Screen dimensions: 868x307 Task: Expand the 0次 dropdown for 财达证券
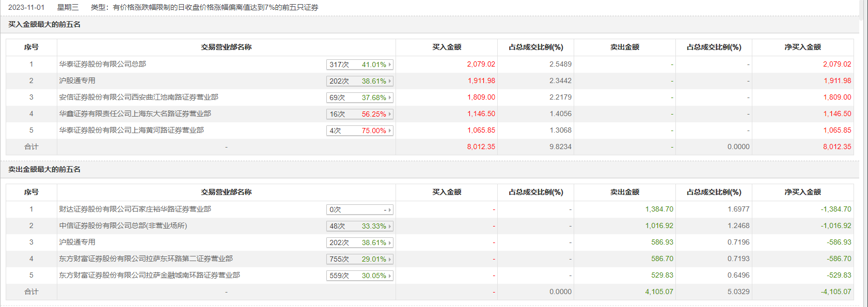click(360, 209)
